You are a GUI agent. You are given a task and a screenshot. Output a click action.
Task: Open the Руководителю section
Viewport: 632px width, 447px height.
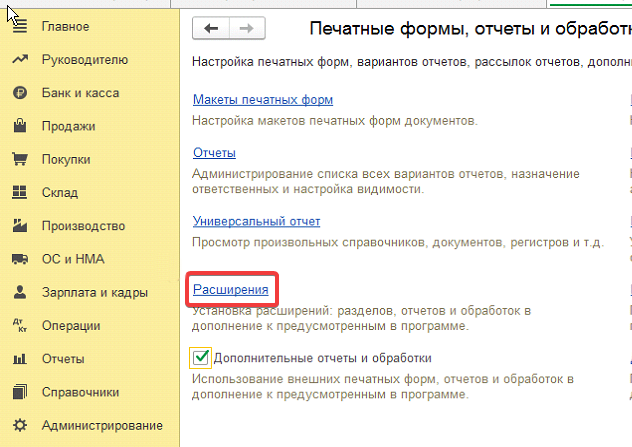click(85, 60)
